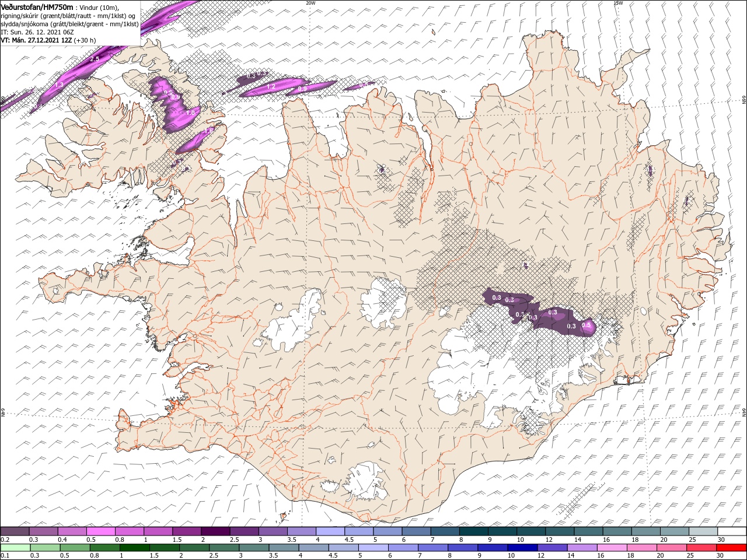The height and width of the screenshot is (560, 747).
Task: Click the white 30 swatch ending upper legend
Action: pos(732,531)
